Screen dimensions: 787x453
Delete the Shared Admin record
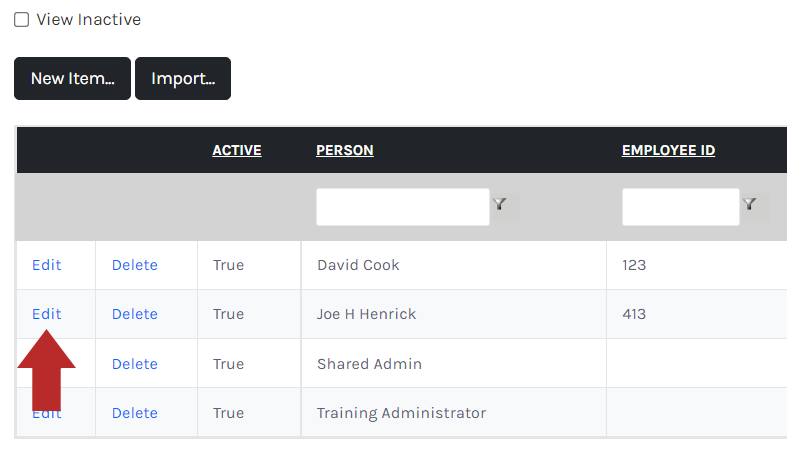coord(135,364)
